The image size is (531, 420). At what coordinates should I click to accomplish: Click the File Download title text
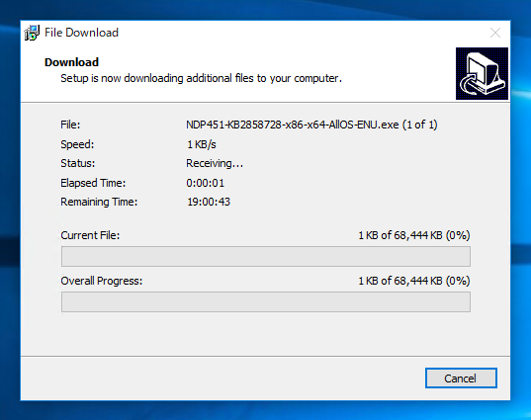(x=82, y=33)
